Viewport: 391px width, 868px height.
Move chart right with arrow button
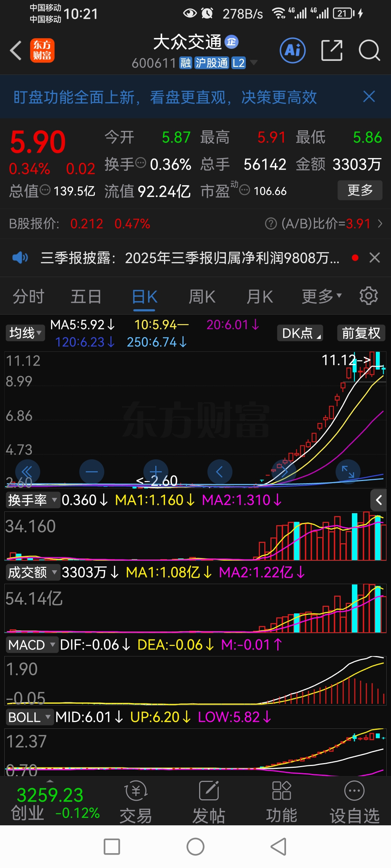[284, 472]
